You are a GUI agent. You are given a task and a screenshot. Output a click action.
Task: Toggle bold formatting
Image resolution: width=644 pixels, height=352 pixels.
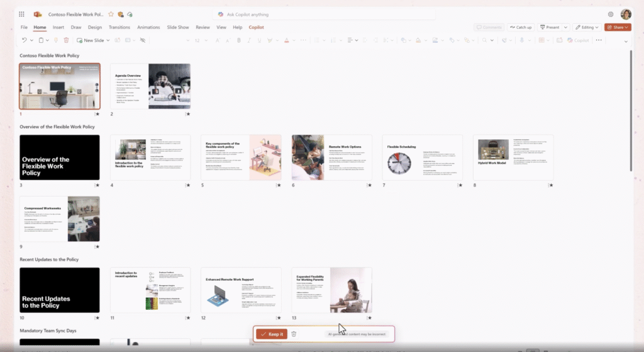(x=238, y=40)
